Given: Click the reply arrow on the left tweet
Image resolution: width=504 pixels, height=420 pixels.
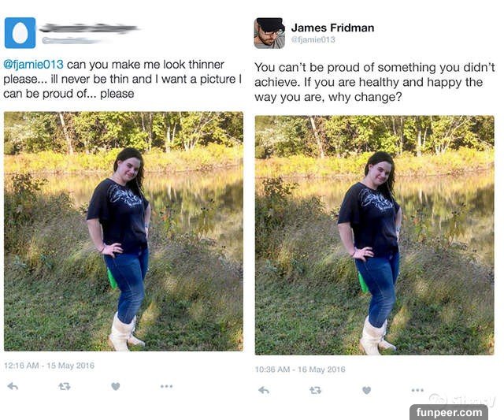Looking at the screenshot, I should pyautogui.click(x=13, y=386).
